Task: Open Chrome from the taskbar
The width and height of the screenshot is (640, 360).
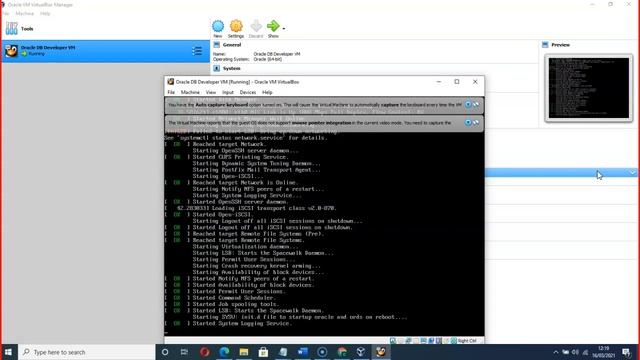Action: point(342,352)
